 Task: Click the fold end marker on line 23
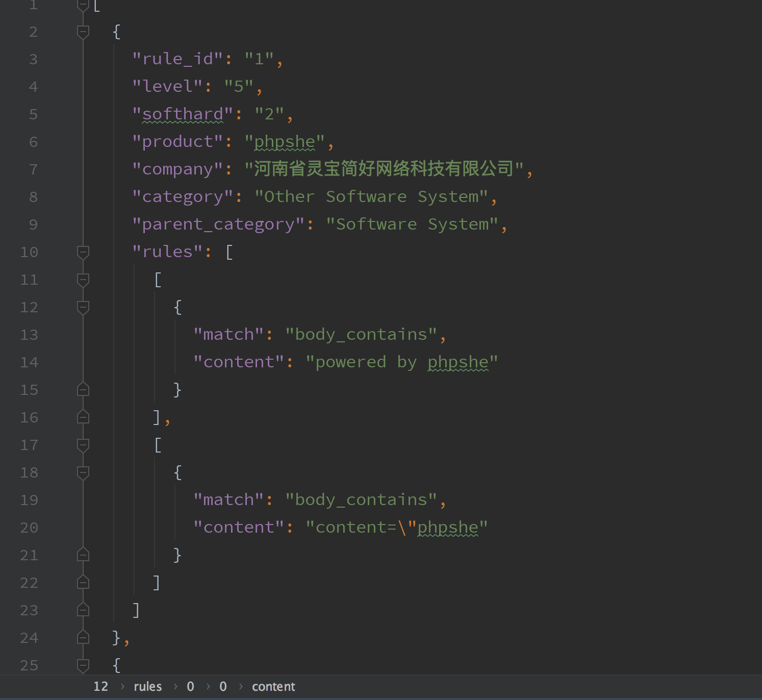click(x=83, y=610)
